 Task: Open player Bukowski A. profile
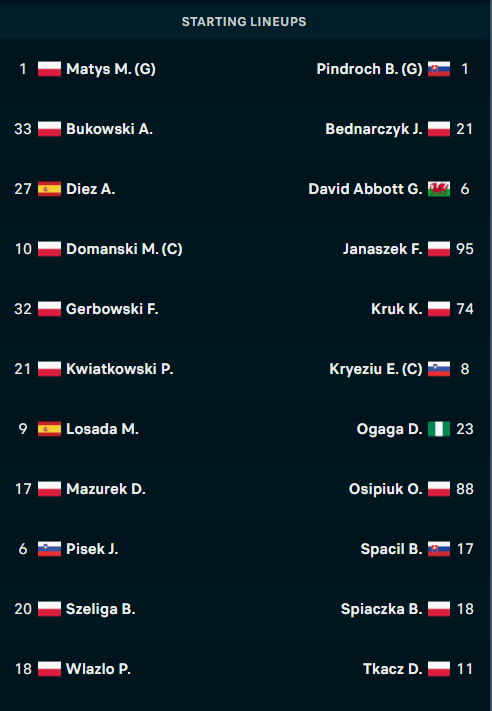tap(109, 129)
